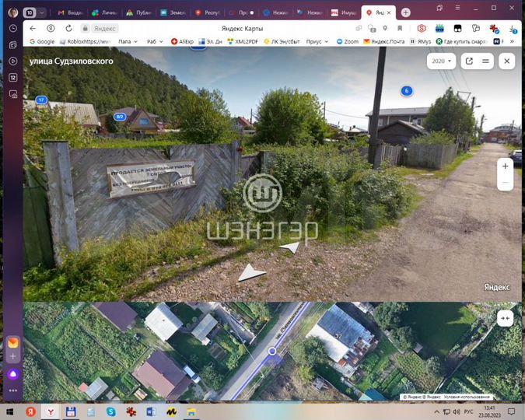525x420 pixels.
Task: Open the browser history clock icon in sidebar
Action: (x=13, y=29)
